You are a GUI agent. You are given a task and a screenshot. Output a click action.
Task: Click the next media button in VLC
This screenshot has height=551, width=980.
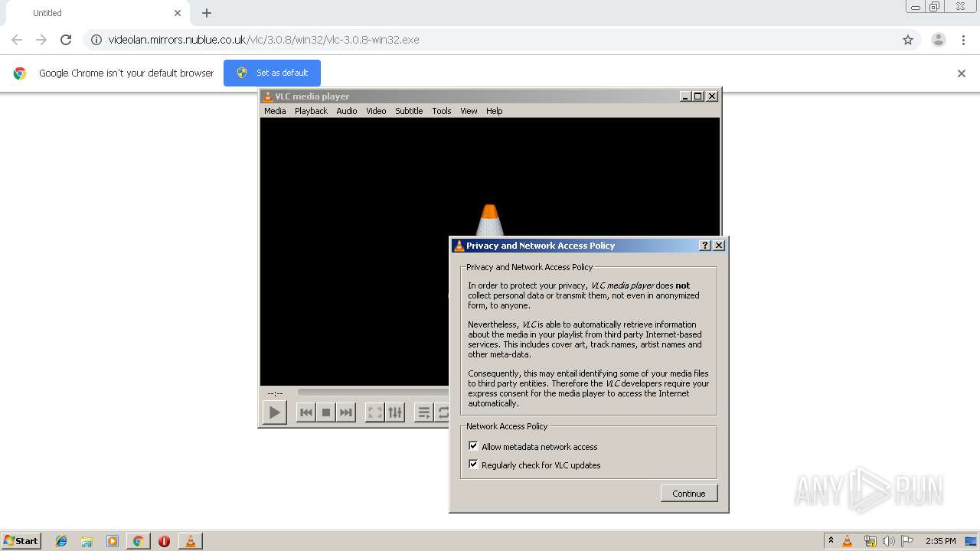346,412
